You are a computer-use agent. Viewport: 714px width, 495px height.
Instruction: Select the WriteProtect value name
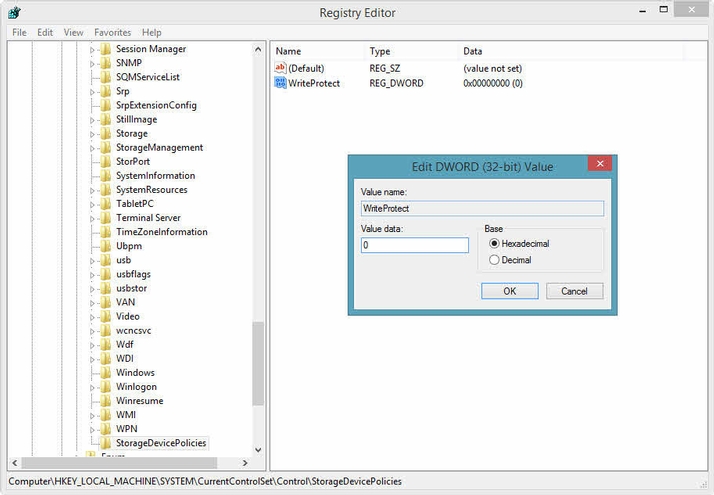(314, 83)
